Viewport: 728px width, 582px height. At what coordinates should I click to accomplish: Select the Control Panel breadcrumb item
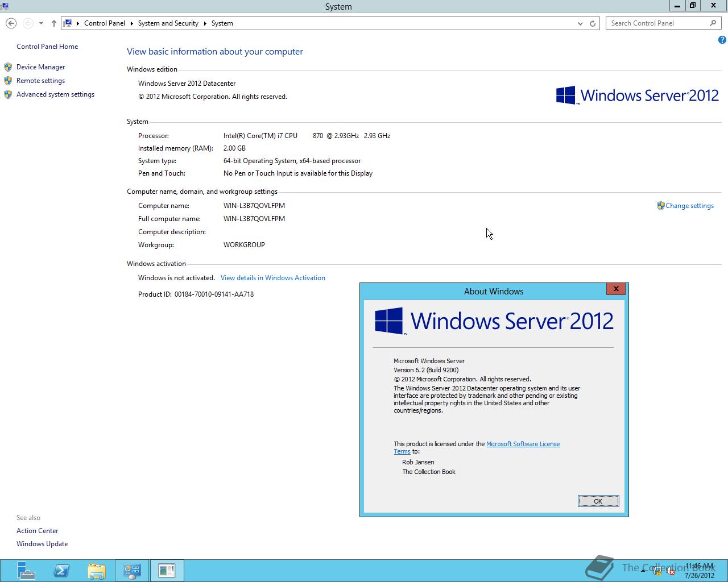tap(105, 23)
